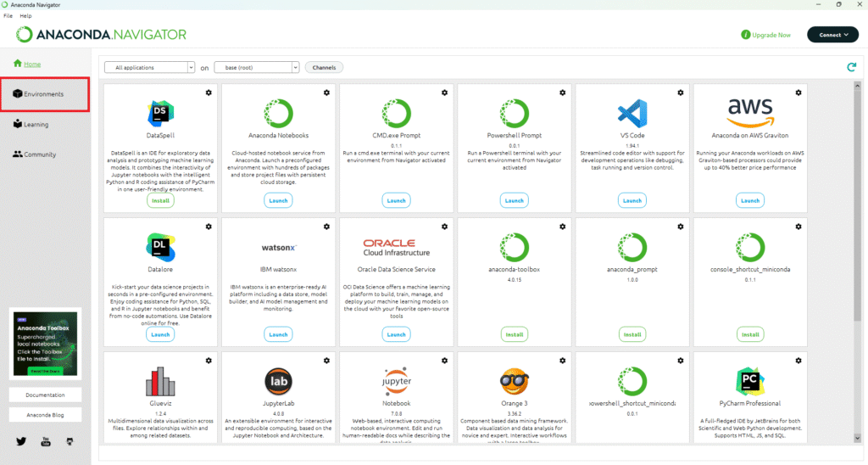Open gear options on Oracle Data Science tile
The image size is (868, 465).
(x=444, y=227)
